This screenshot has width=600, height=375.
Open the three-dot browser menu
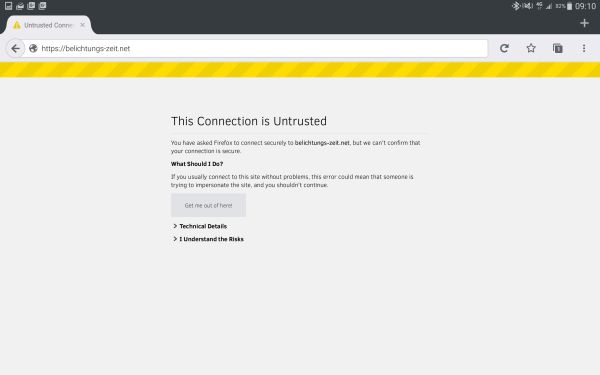coord(584,48)
